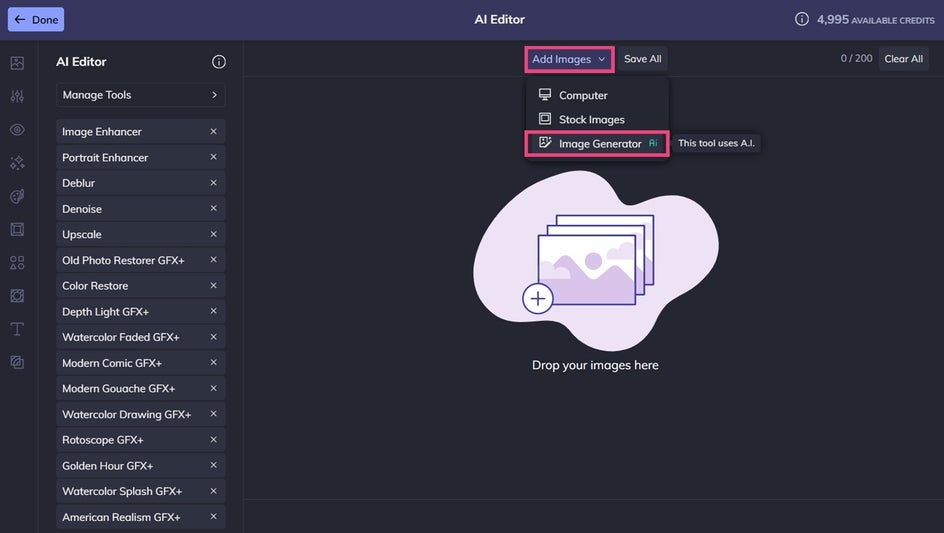This screenshot has width=944, height=533.
Task: Open the Textures sidebar icon
Action: pos(17,296)
